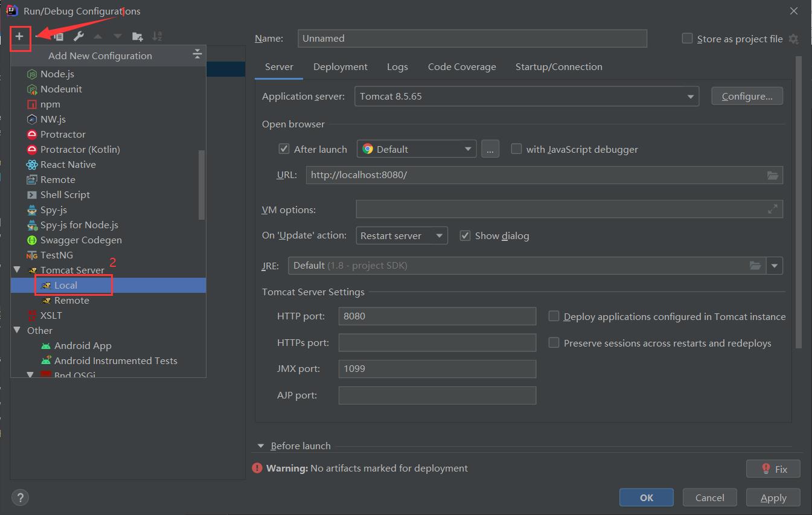Click the expand icon in VM options field
The image size is (812, 515).
coord(773,209)
